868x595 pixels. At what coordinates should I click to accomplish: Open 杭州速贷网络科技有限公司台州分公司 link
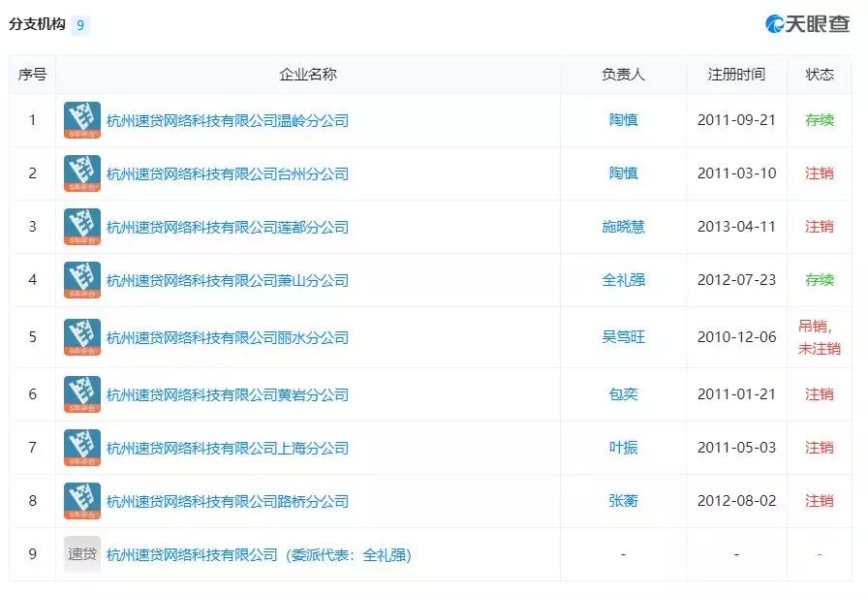coord(228,174)
